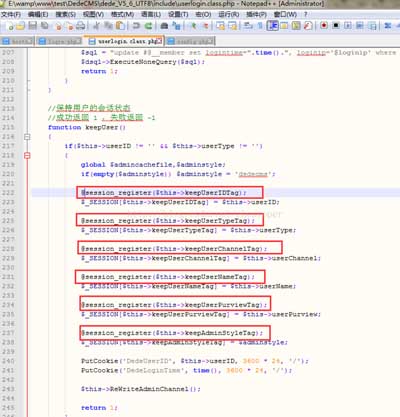The width and height of the screenshot is (400, 417).
Task: Click line number 222 in the margin
Action: tap(8, 193)
